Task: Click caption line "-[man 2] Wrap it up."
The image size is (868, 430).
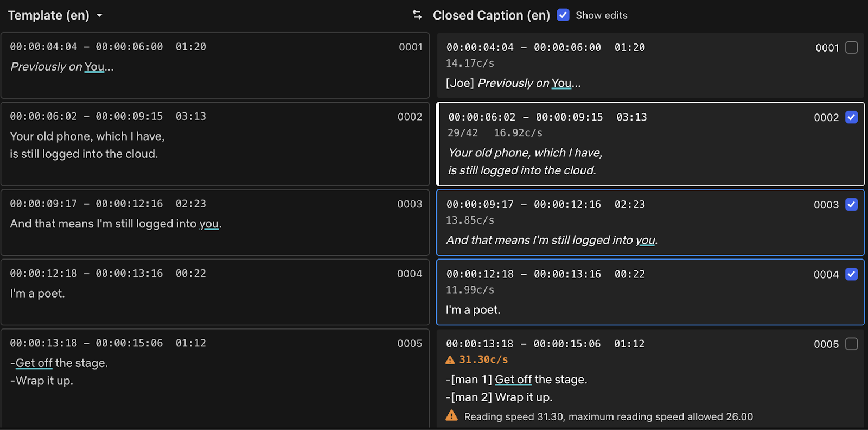Action: pos(499,397)
